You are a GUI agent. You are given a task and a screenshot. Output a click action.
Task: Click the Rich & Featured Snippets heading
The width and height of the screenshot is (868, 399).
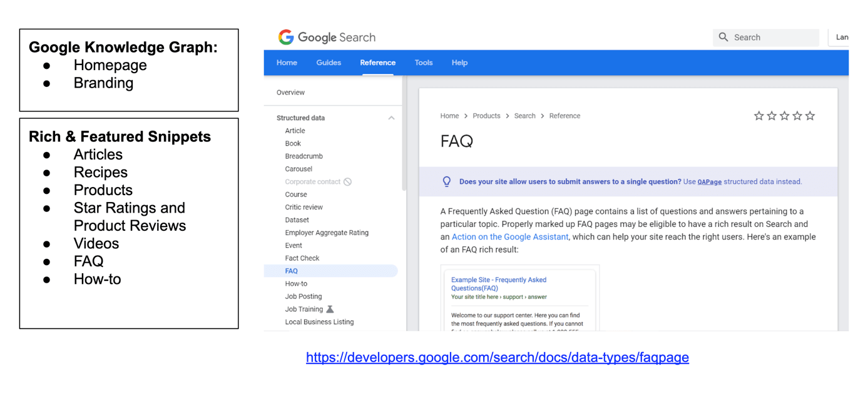(x=120, y=136)
